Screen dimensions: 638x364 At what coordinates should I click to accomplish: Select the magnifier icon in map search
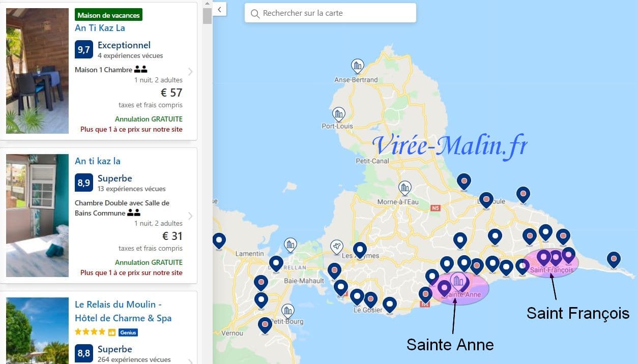tap(255, 14)
